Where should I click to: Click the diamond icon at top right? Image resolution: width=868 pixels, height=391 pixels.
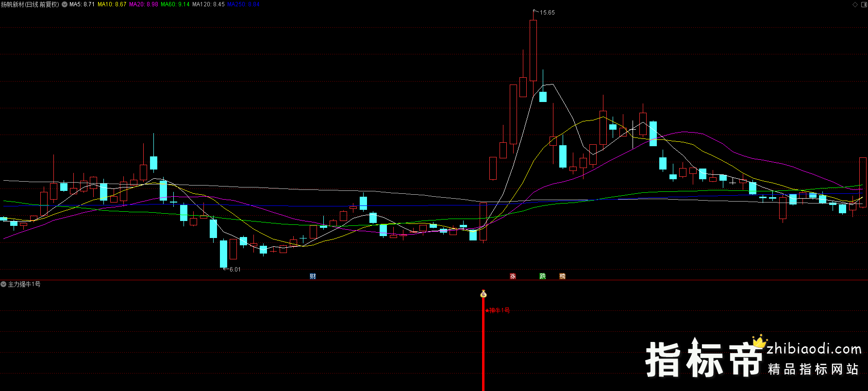855,4
